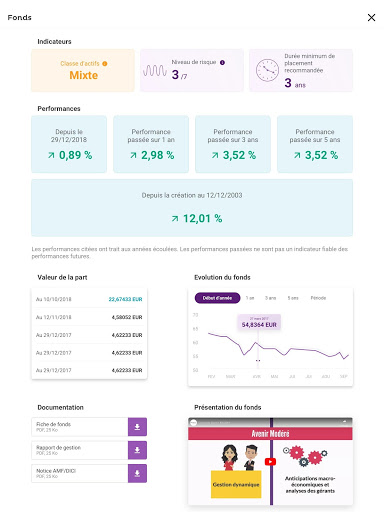The image size is (384, 512).
Task: Download the Fiche de fonds PDF
Action: point(137,427)
